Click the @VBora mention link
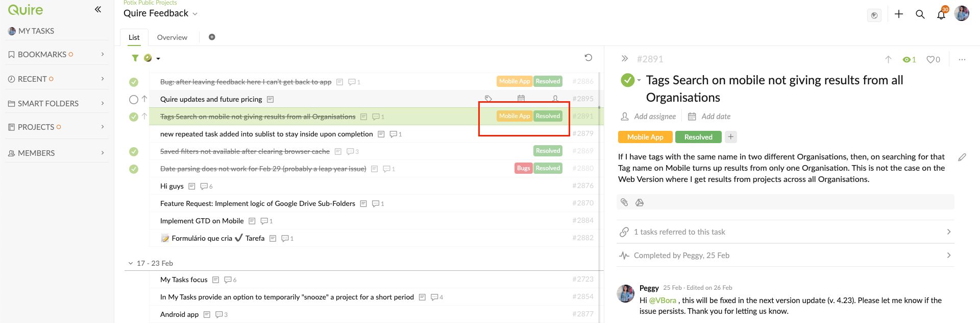 point(663,301)
